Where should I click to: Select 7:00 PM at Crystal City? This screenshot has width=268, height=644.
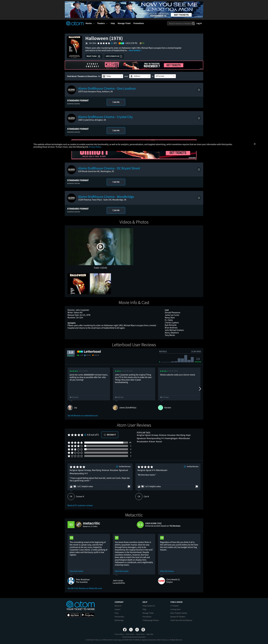tap(116, 131)
